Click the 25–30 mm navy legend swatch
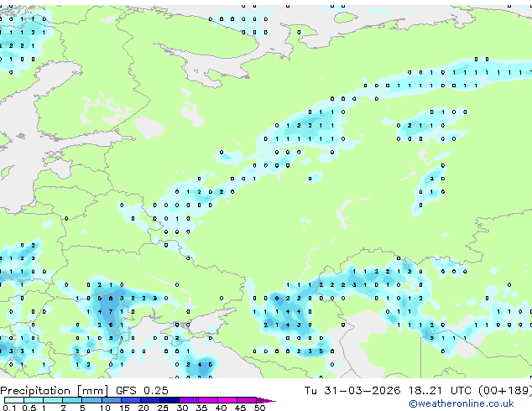Screen dimensions: 532x411 170,400
